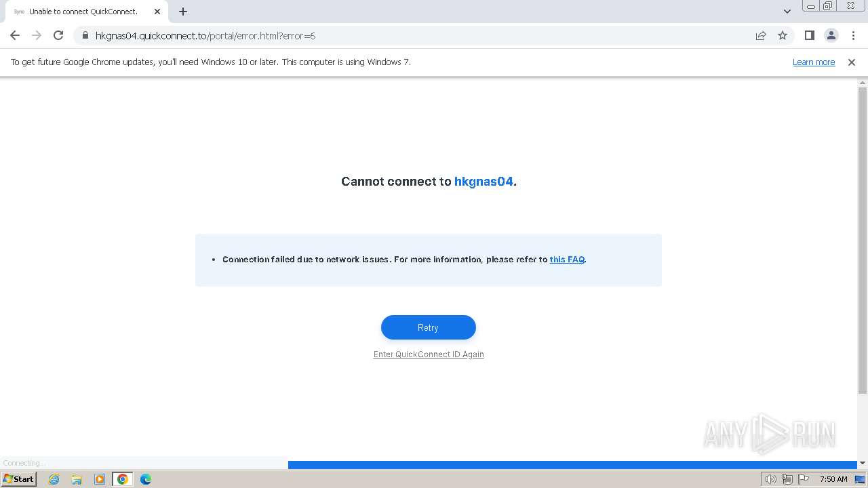
Task: Open the Chrome side panel
Action: (809, 35)
